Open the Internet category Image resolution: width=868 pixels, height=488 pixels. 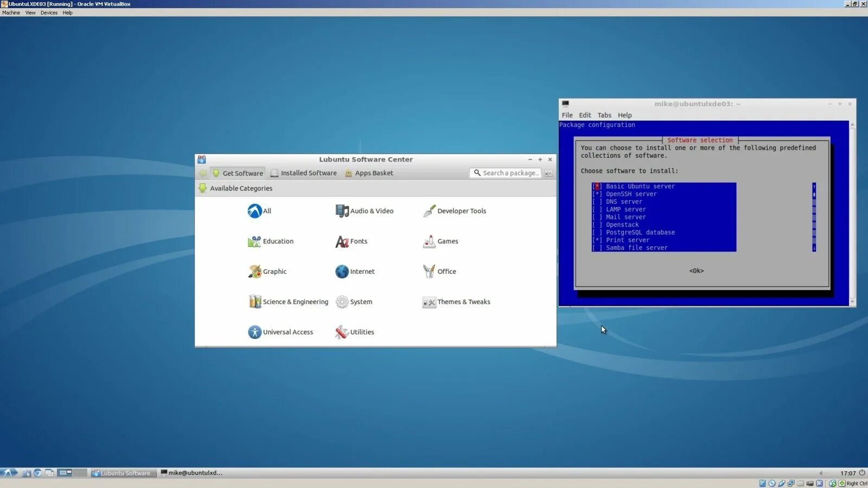(x=355, y=272)
